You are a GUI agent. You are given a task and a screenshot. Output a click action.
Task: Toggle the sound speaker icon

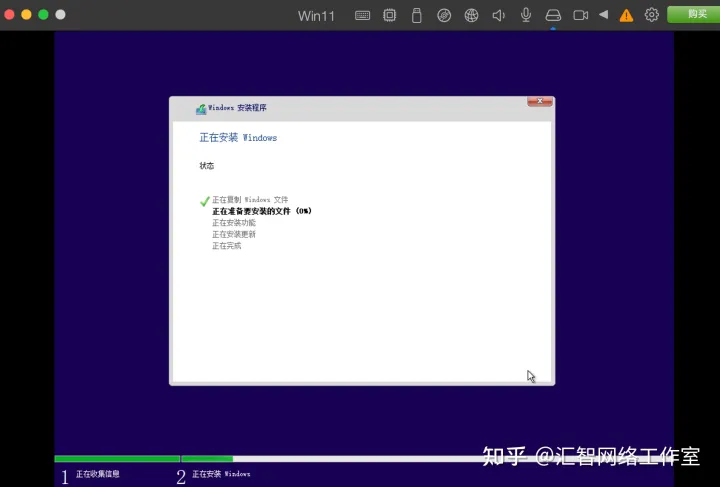pos(499,15)
